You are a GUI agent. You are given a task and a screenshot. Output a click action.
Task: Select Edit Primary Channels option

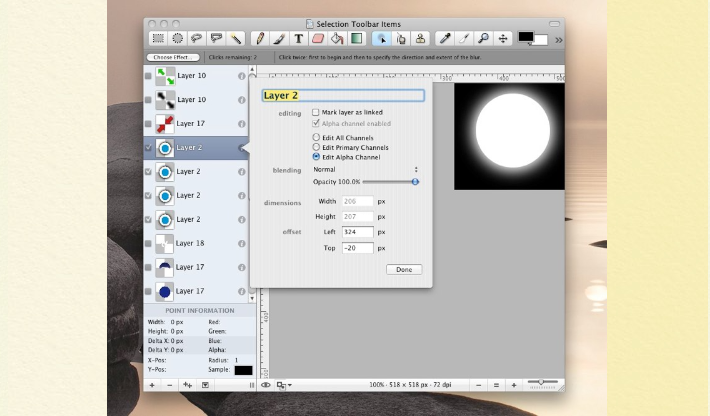[x=316, y=147]
